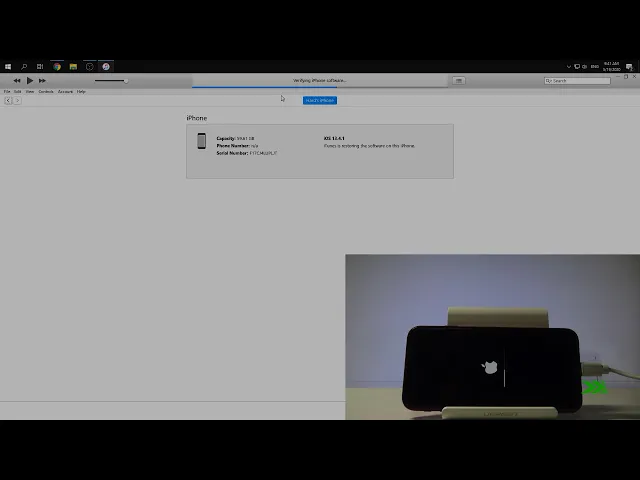Open the Help menu
This screenshot has width=640, height=480.
click(81, 92)
